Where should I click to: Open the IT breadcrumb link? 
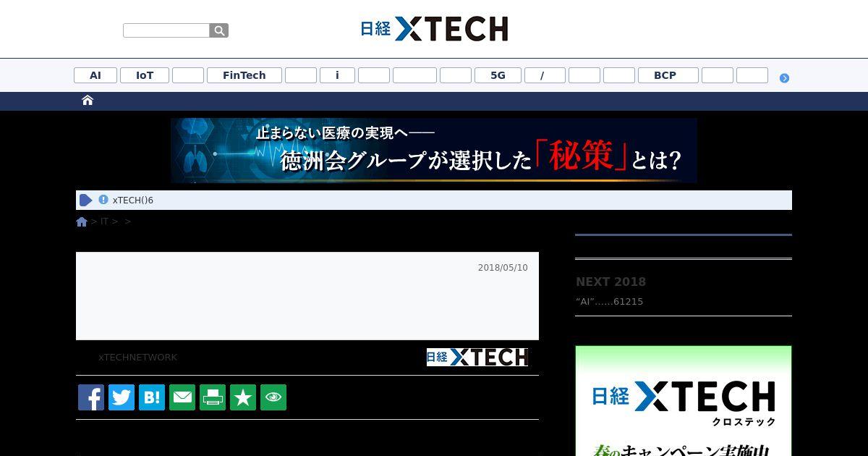pyautogui.click(x=104, y=221)
